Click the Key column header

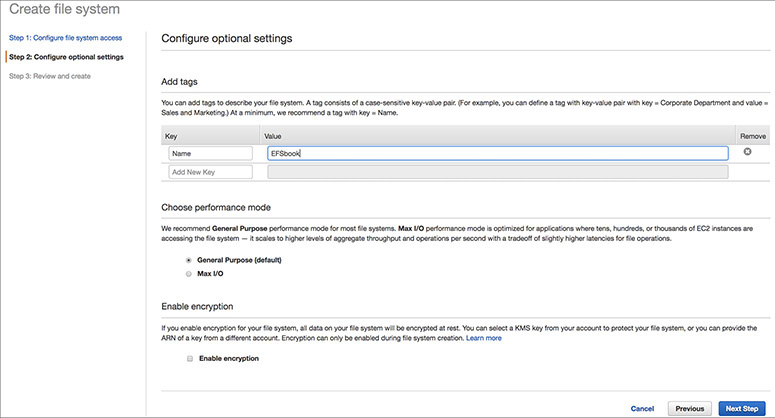[171, 134]
